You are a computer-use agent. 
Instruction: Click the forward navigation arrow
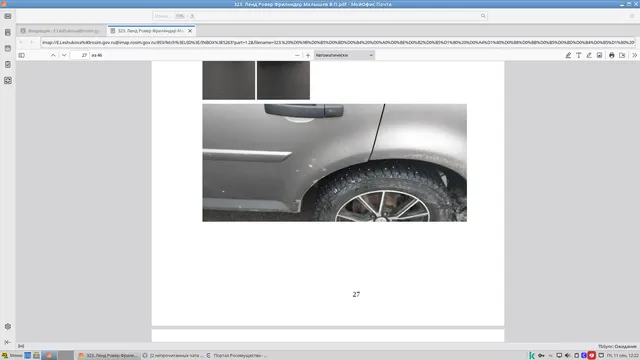[x=31, y=42]
